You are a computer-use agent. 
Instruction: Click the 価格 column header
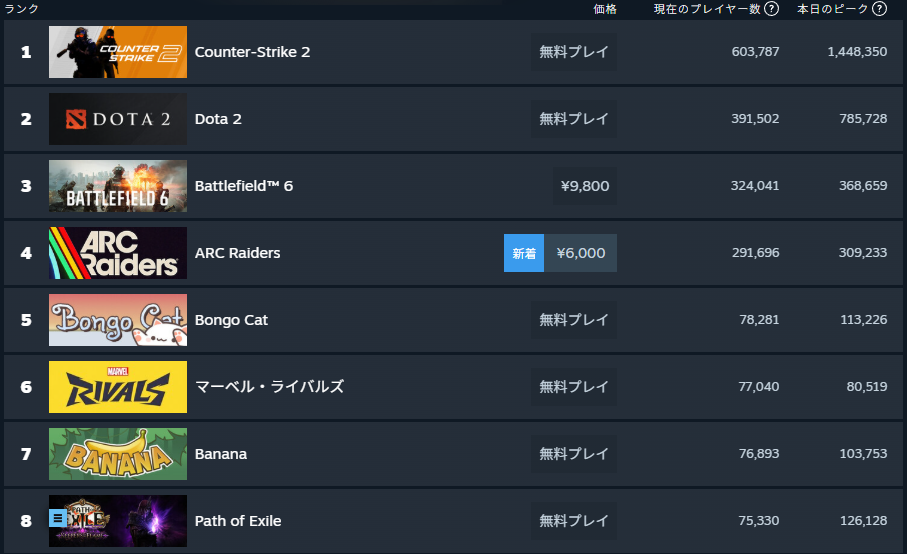[x=605, y=9]
